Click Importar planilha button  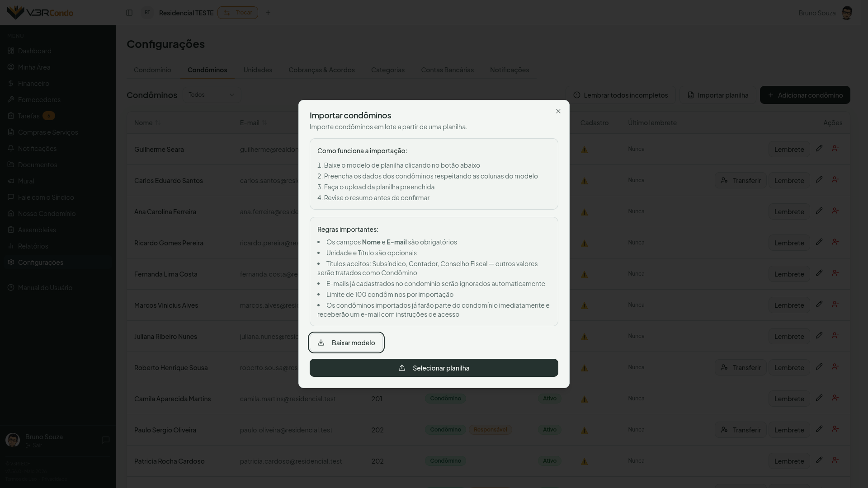[x=718, y=95]
